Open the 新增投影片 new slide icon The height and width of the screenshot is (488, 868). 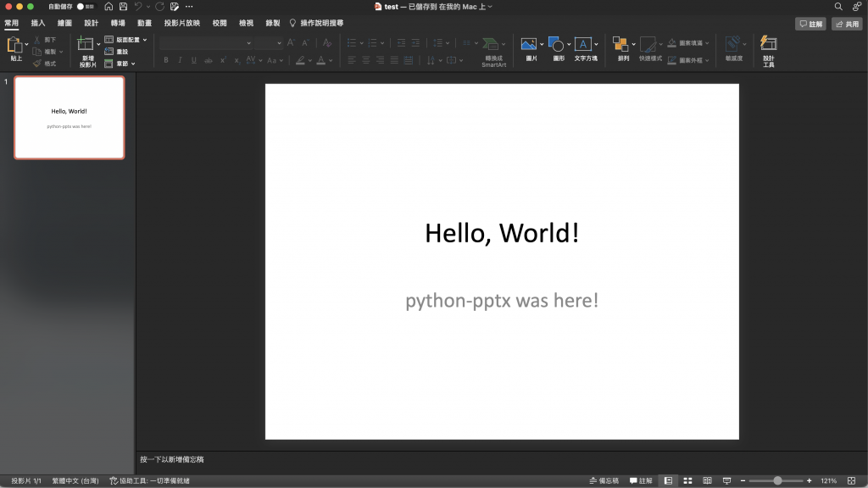pyautogui.click(x=86, y=44)
